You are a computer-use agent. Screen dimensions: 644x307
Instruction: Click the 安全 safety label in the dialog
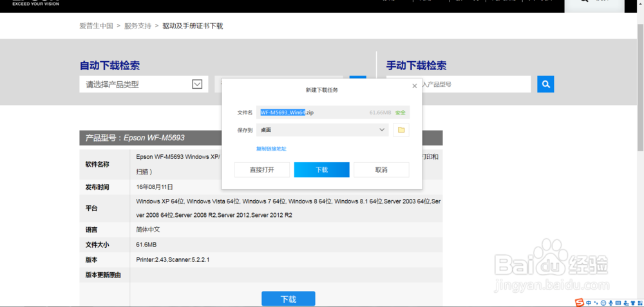tap(400, 113)
